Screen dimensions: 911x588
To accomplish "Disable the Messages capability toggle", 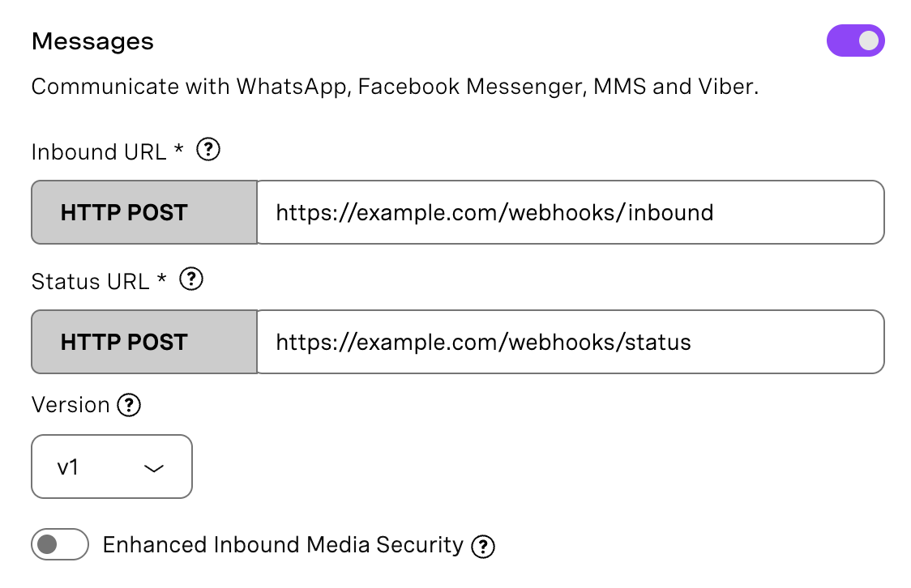I will [x=856, y=40].
